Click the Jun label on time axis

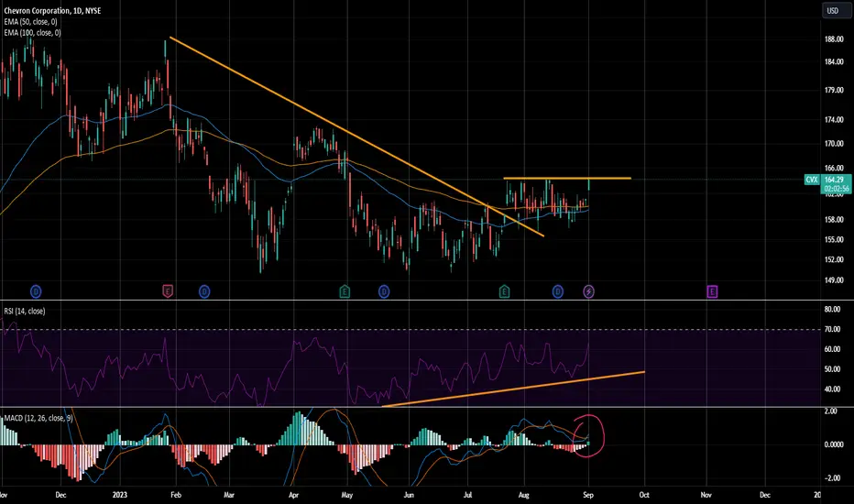click(409, 495)
